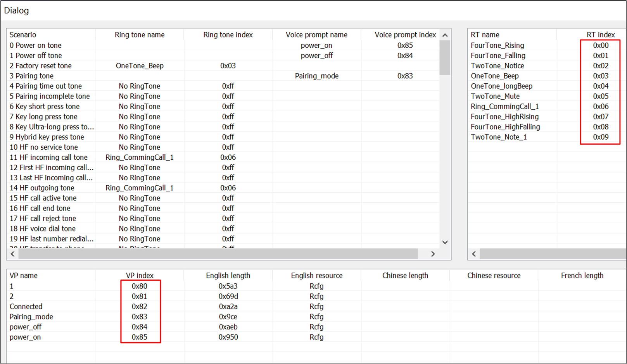Viewport: 627px width, 364px height.
Task: Click the RT index column header
Action: [x=601, y=35]
